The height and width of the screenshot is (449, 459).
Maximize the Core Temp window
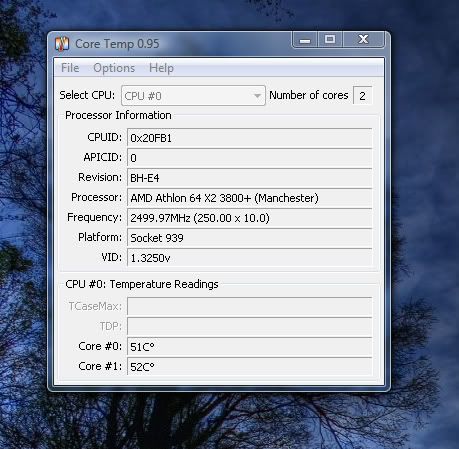(330, 40)
